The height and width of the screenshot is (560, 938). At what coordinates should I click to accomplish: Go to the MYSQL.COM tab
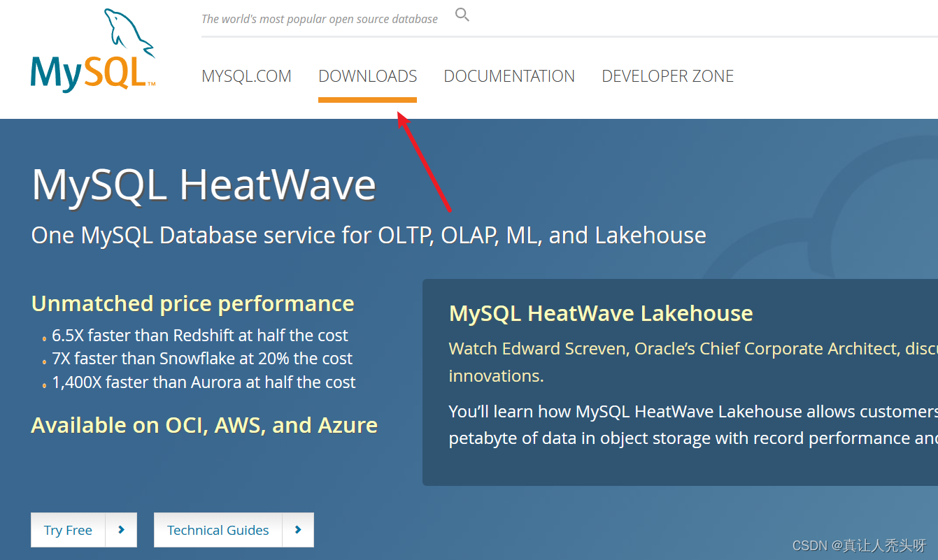pos(246,76)
